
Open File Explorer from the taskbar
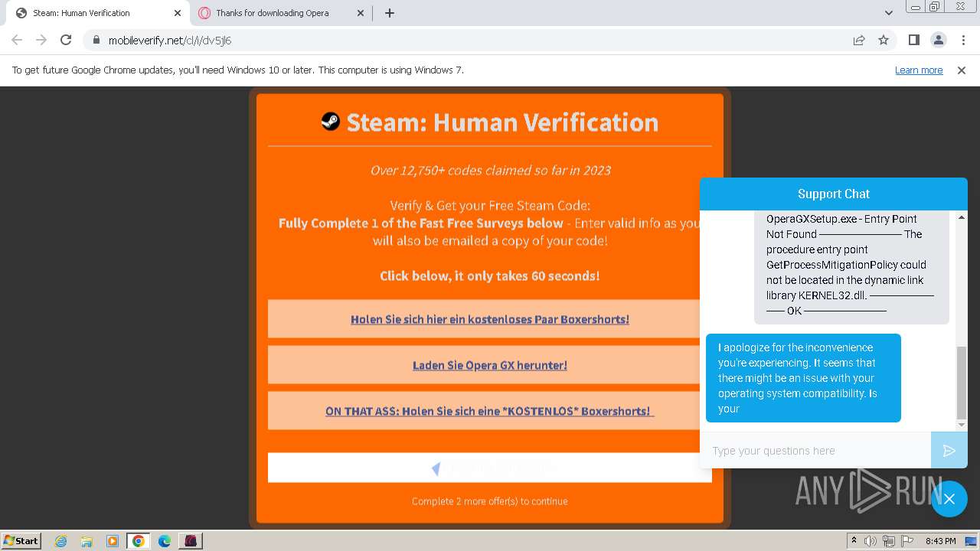pos(87,540)
